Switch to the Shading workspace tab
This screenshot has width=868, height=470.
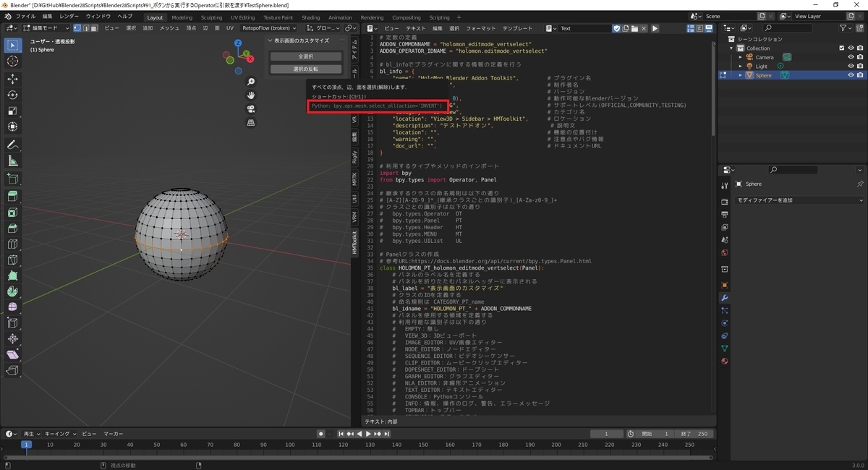point(311,17)
